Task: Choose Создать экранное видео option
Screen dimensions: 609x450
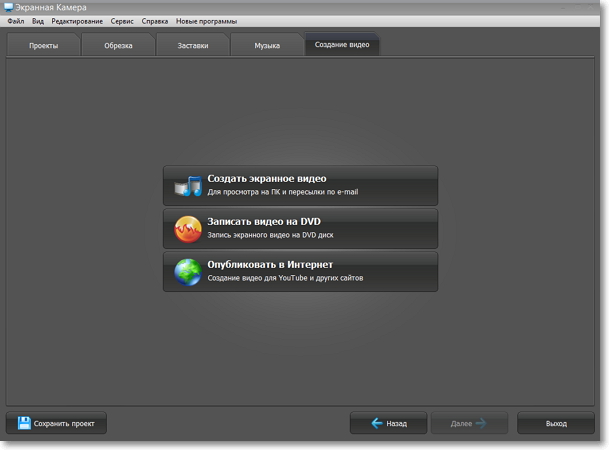Action: (x=300, y=186)
